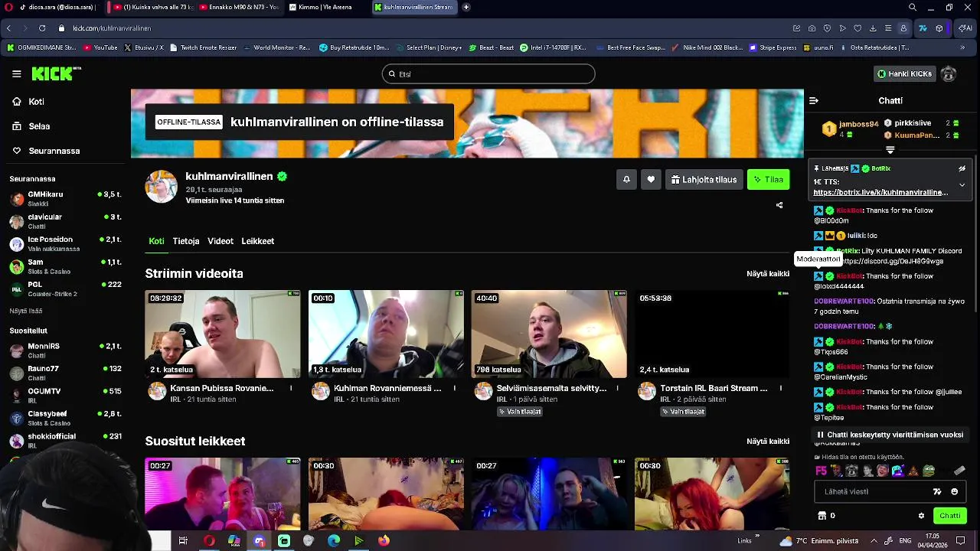Image resolution: width=980 pixels, height=551 pixels.
Task: Switch to the Leikkeet tab
Action: tap(258, 241)
